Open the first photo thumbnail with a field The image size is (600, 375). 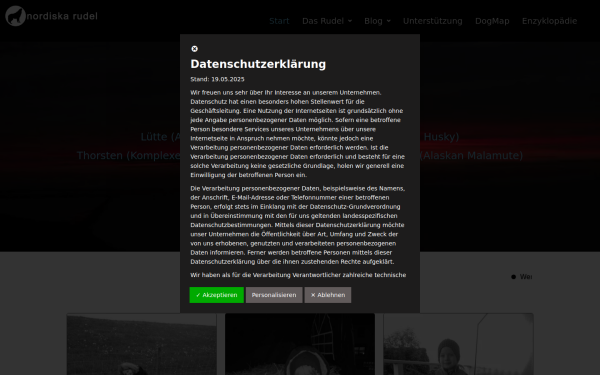click(x=142, y=344)
